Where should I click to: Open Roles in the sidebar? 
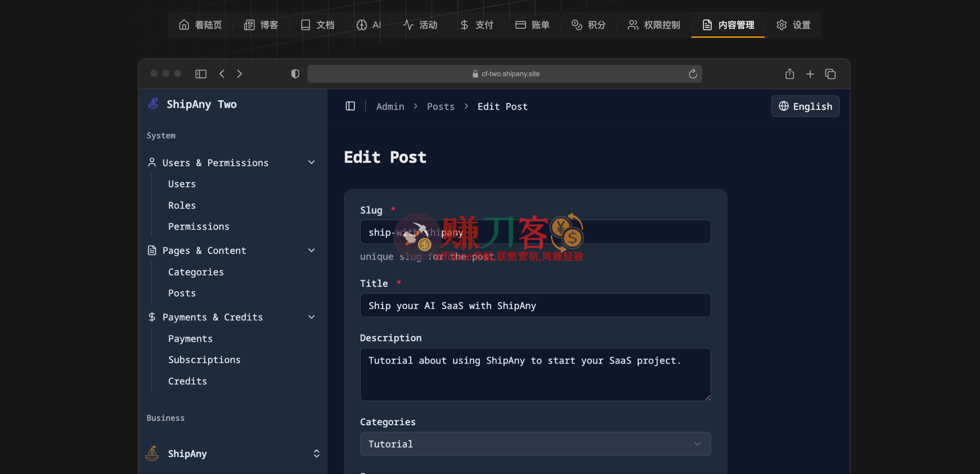182,205
